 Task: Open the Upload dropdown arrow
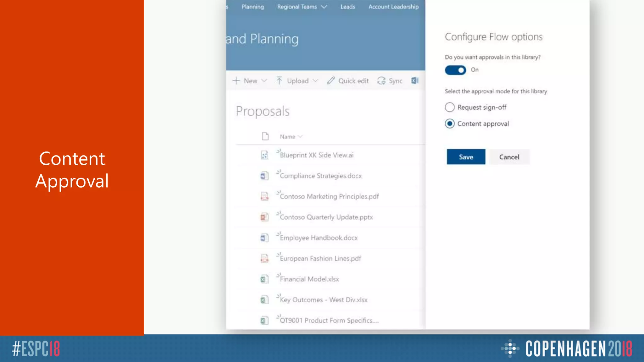(x=315, y=81)
